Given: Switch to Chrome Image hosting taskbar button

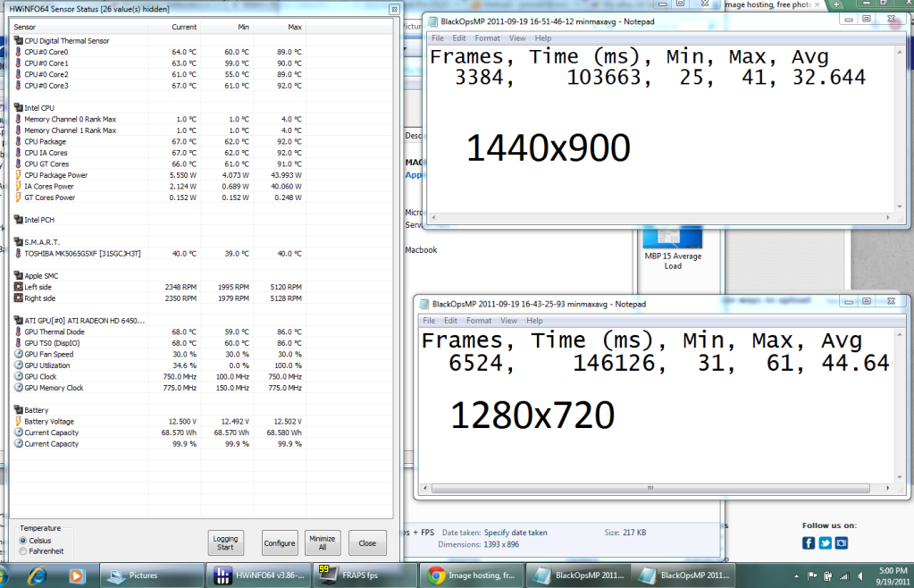Looking at the screenshot, I should [472, 575].
